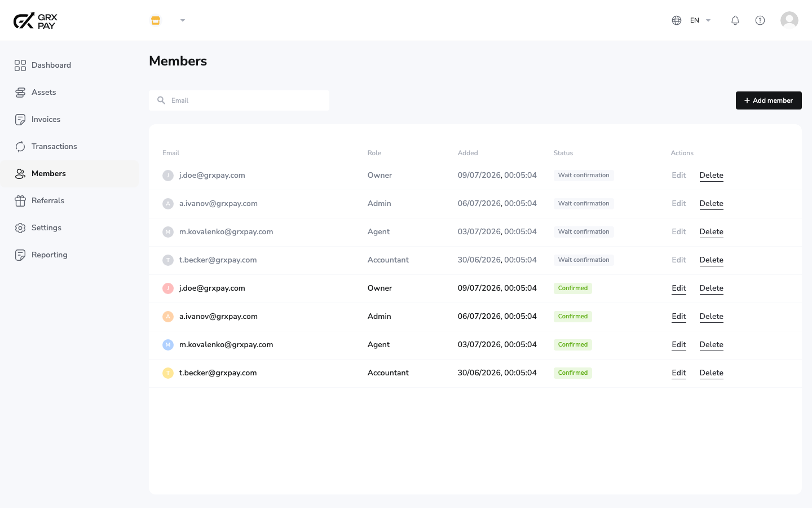Delete confirmed t.becker@grxpay.com Accountant member
The image size is (812, 508).
click(x=711, y=373)
